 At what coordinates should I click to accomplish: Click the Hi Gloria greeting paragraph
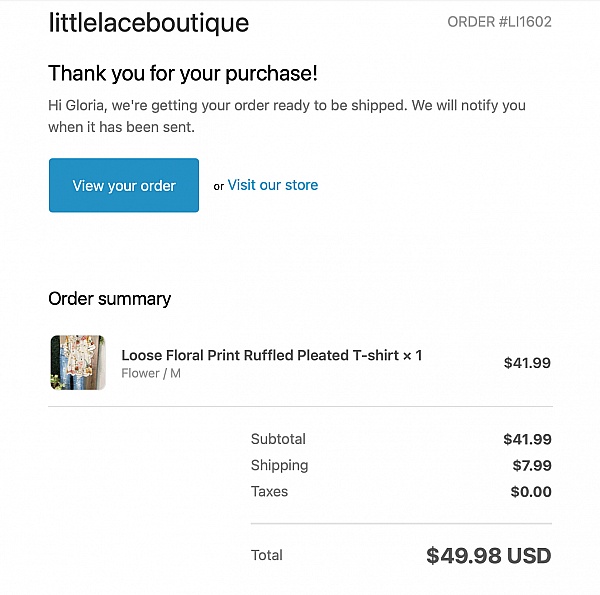coord(286,116)
